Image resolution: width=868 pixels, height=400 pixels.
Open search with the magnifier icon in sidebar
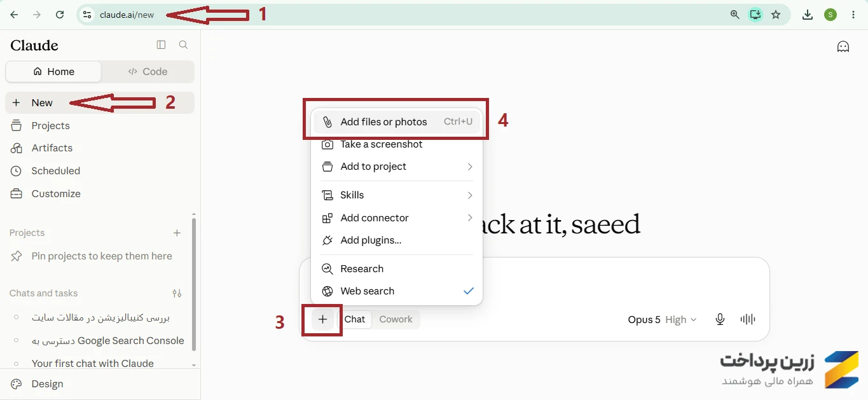[183, 45]
